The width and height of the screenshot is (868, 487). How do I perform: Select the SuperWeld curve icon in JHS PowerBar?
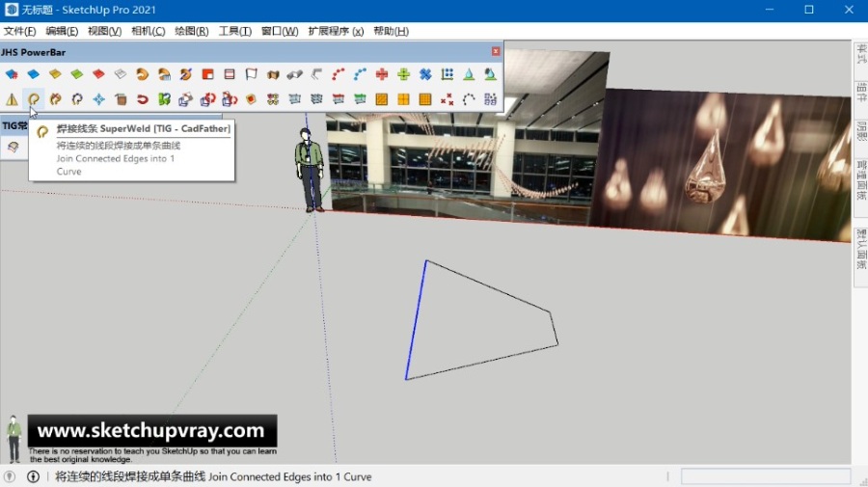coord(34,99)
